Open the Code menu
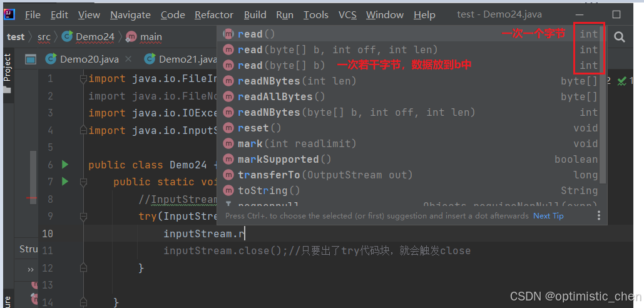Image resolution: width=644 pixels, height=308 pixels. click(x=173, y=15)
